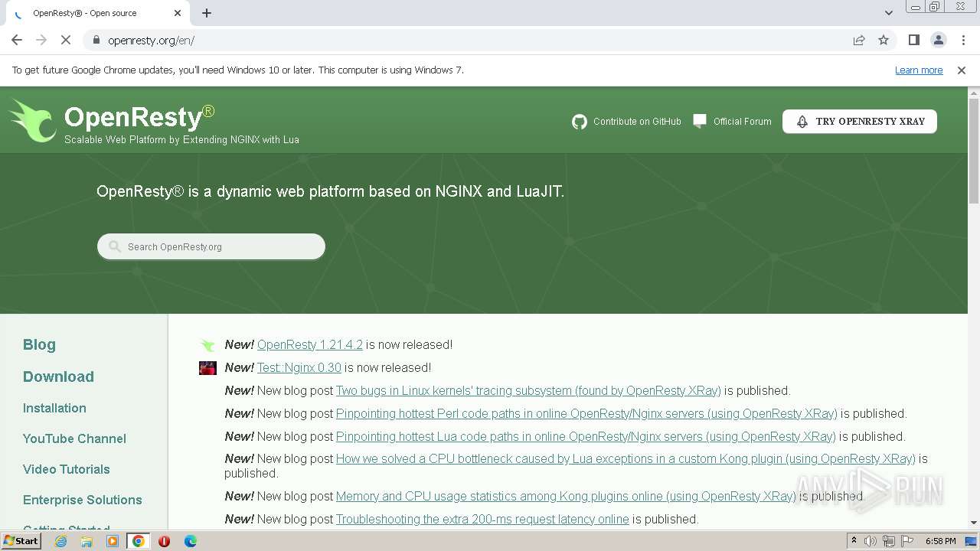Click the browser back arrow
The height and width of the screenshot is (551, 980).
coord(17,40)
